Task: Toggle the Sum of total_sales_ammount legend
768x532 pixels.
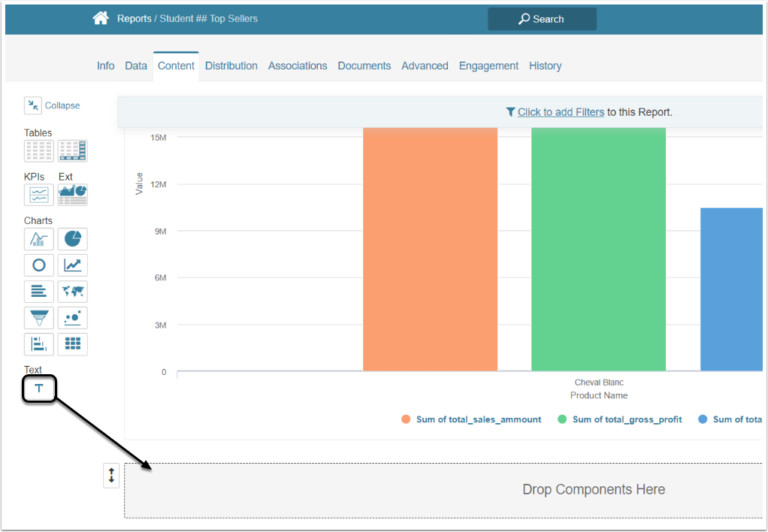Action: coord(472,419)
